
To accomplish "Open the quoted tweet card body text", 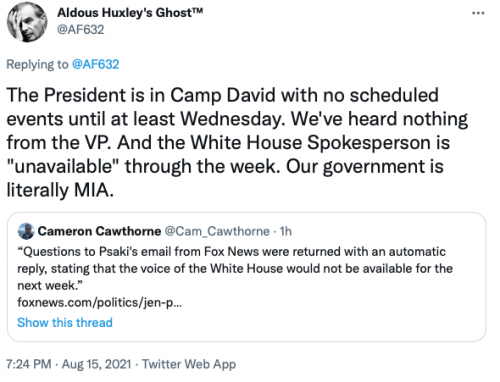I will tap(235, 268).
